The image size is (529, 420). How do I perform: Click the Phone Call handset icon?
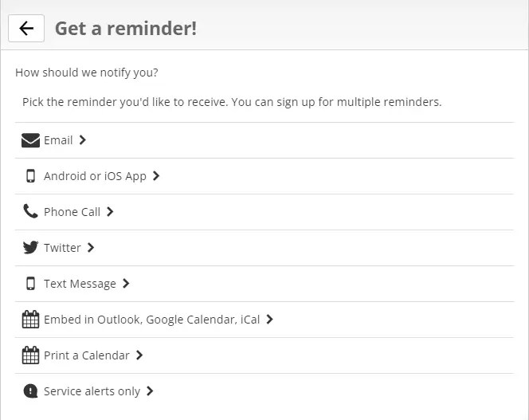tap(30, 211)
